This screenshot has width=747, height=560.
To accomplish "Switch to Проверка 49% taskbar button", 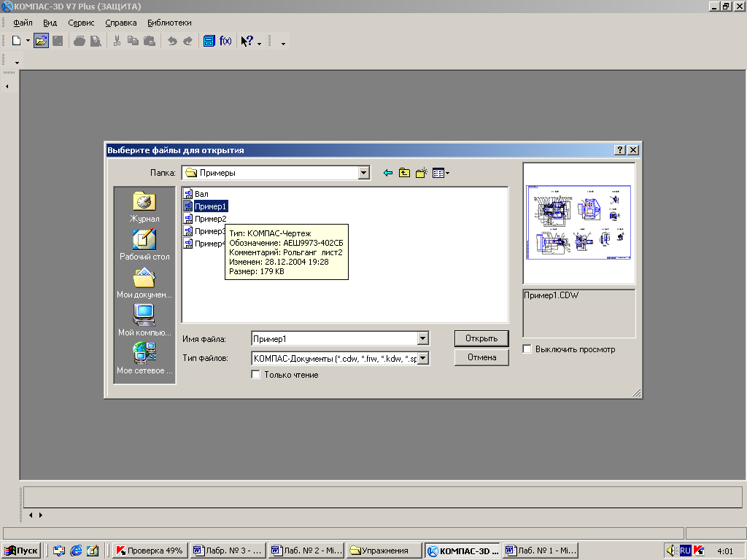I will [150, 551].
